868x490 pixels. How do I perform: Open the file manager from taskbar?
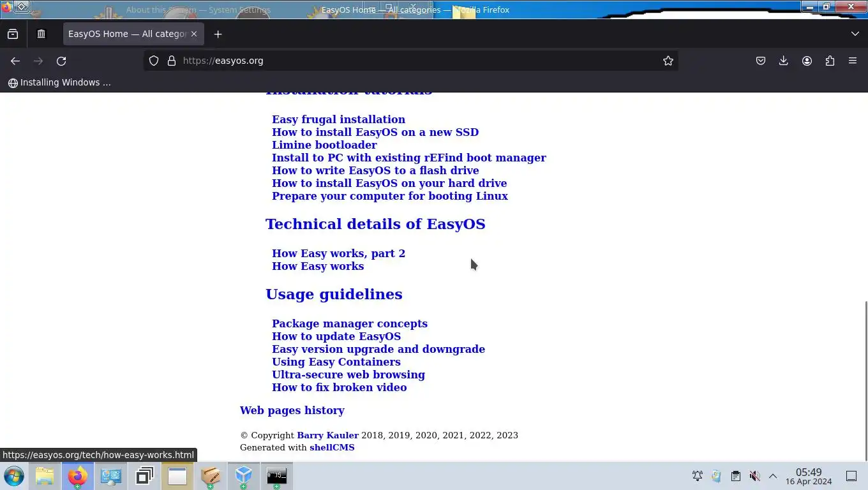click(45, 476)
